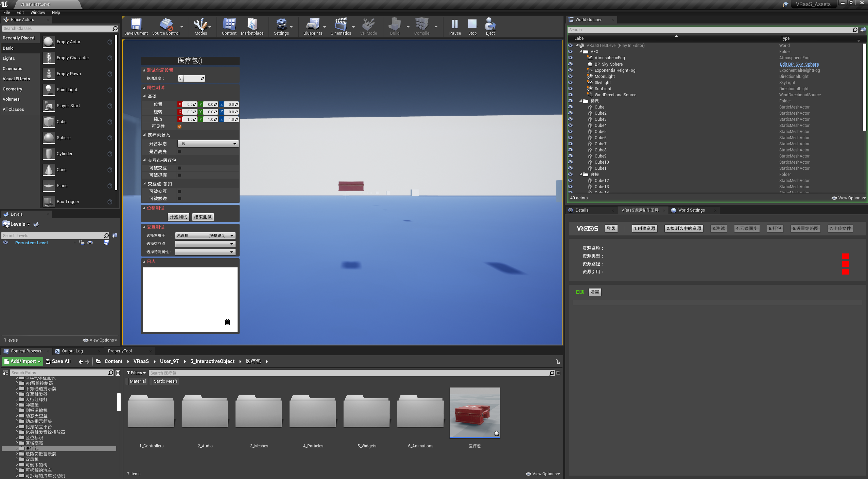Click 结束测试 button
Viewport: 868px width, 479px height.
(203, 217)
